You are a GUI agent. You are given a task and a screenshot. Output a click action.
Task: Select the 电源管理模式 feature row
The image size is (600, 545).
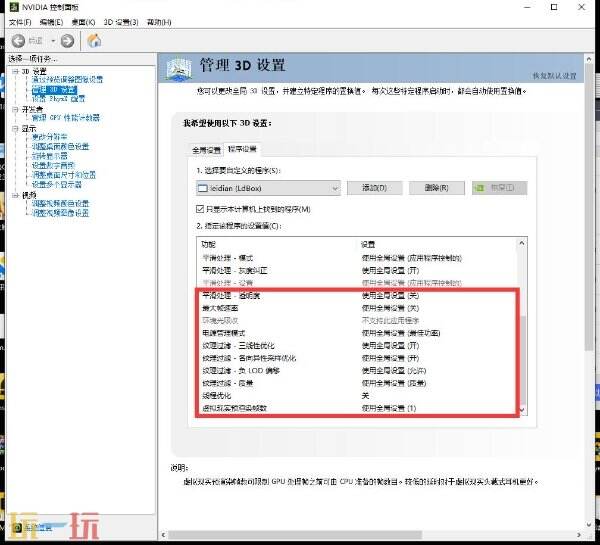(x=223, y=333)
